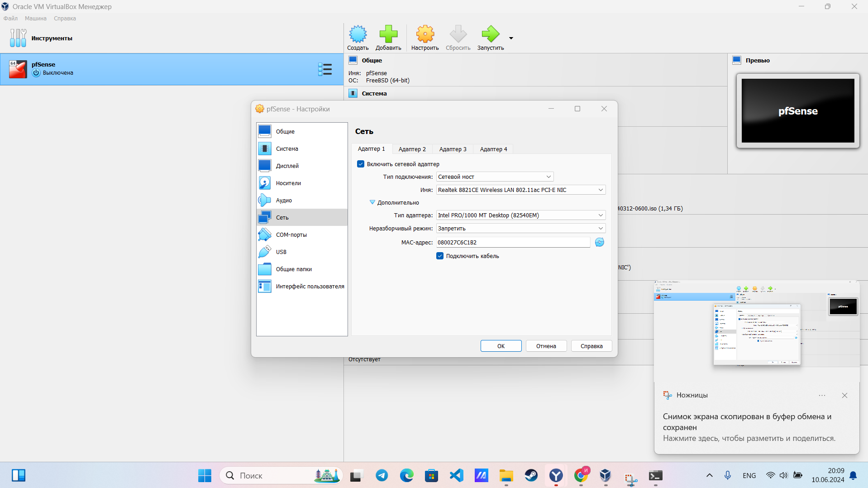Open Настроить (Settings) gear icon in toolbar
Image resolution: width=868 pixels, height=488 pixels.
click(425, 38)
